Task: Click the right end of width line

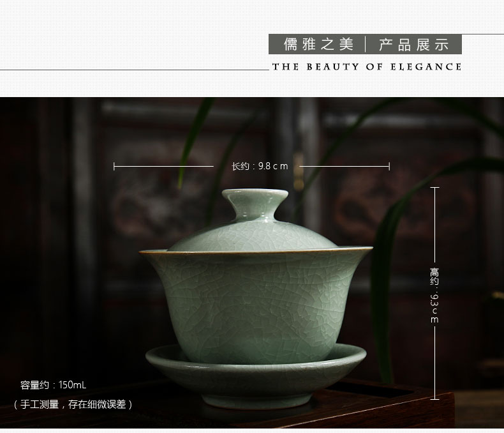Action: 389,166
